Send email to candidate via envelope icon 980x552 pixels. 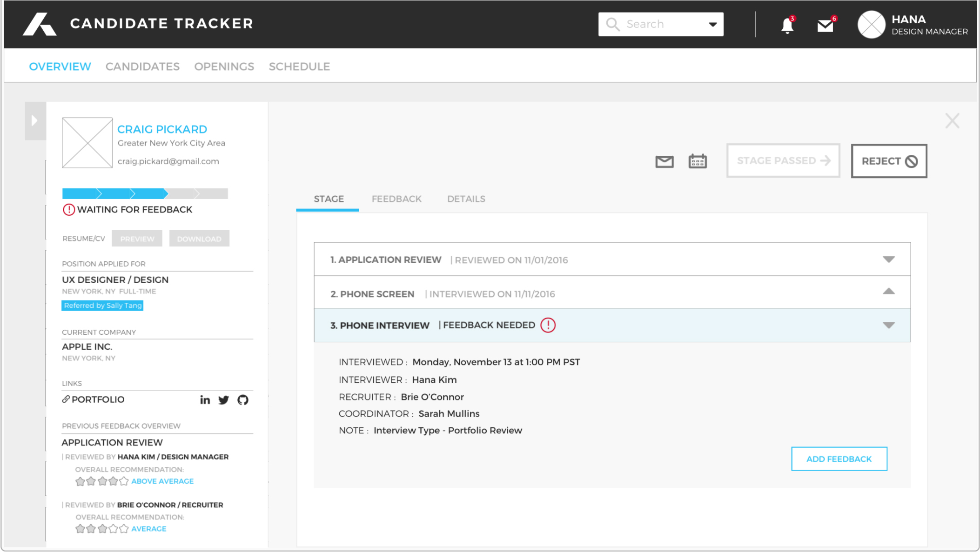[x=664, y=161]
